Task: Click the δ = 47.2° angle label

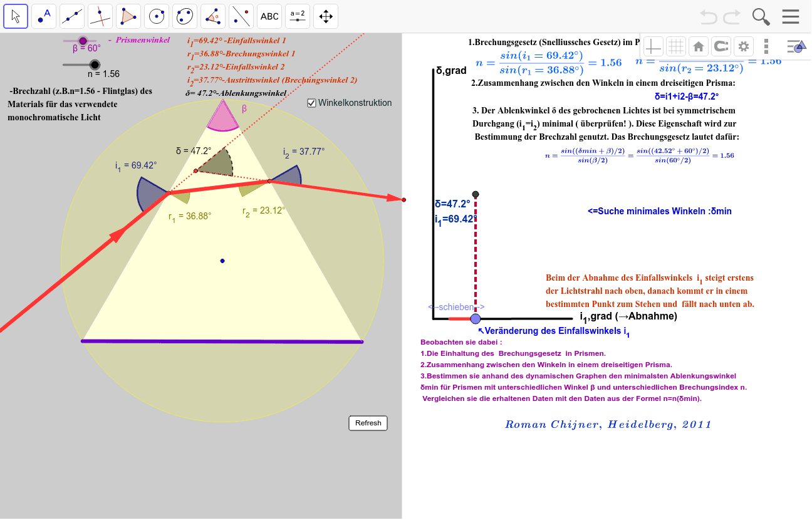Action: 194,151
